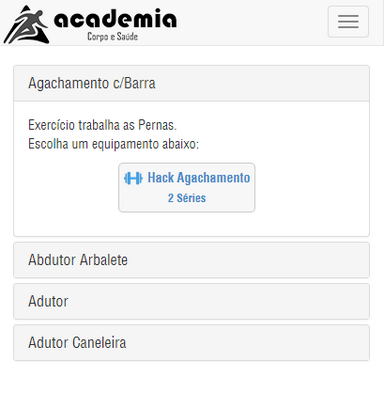Click the 'Abdutor Arbalete' heading text
Viewport: 384px width, 408px height.
(78, 260)
